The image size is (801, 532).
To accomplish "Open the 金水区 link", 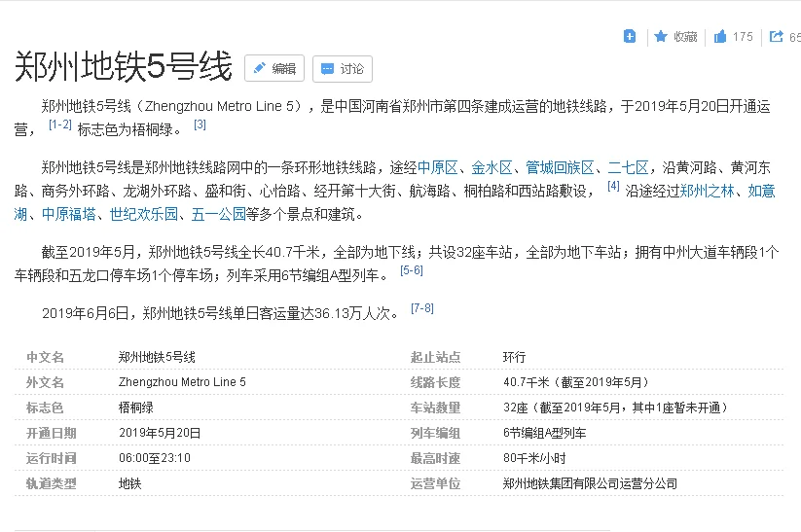I will click(492, 167).
